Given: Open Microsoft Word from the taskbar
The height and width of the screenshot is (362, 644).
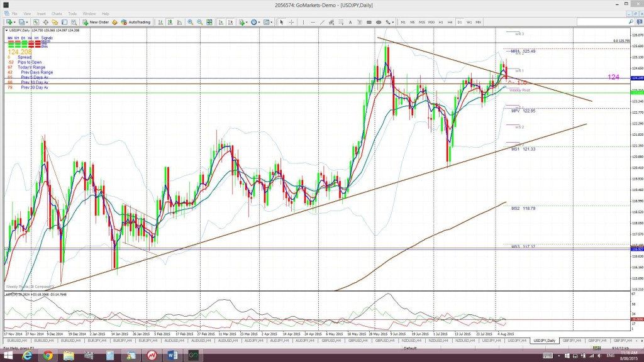Looking at the screenshot, I should (x=172, y=356).
